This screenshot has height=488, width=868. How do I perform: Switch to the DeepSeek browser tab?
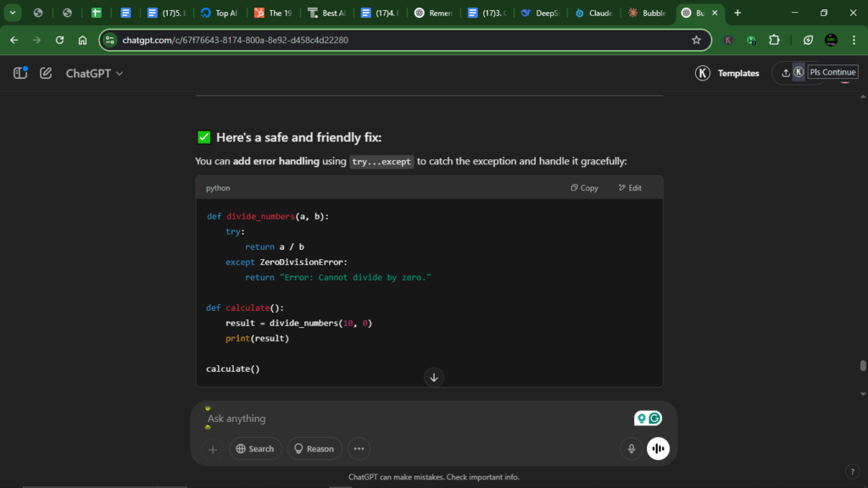tap(540, 13)
